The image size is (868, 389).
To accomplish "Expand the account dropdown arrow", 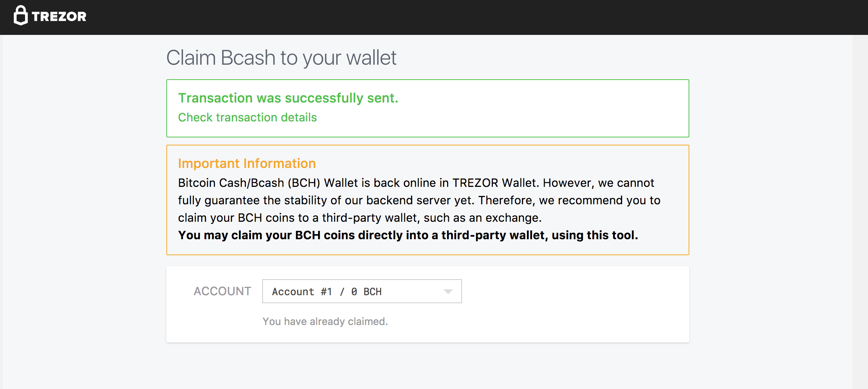I will (x=448, y=292).
